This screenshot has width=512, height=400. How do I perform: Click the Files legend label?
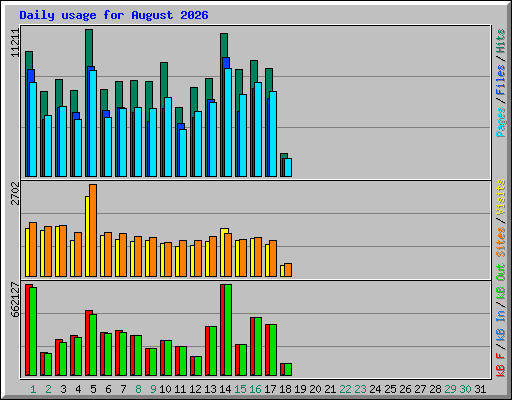point(500,80)
